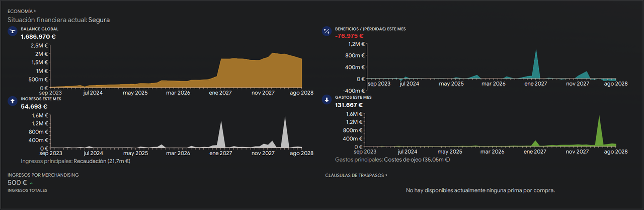Click the green monthly expenses chart

pos(491,130)
